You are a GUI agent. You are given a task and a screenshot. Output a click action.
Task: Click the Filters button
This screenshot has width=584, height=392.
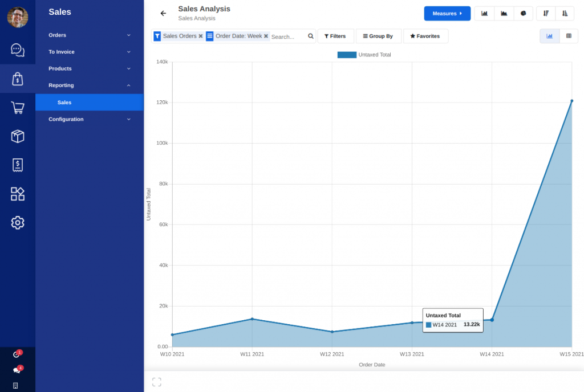click(x=335, y=36)
